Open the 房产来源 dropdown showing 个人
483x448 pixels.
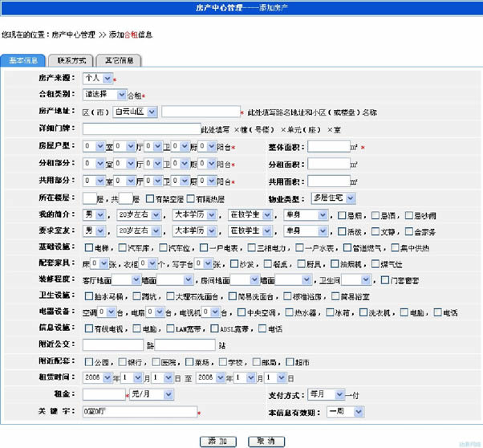click(97, 79)
